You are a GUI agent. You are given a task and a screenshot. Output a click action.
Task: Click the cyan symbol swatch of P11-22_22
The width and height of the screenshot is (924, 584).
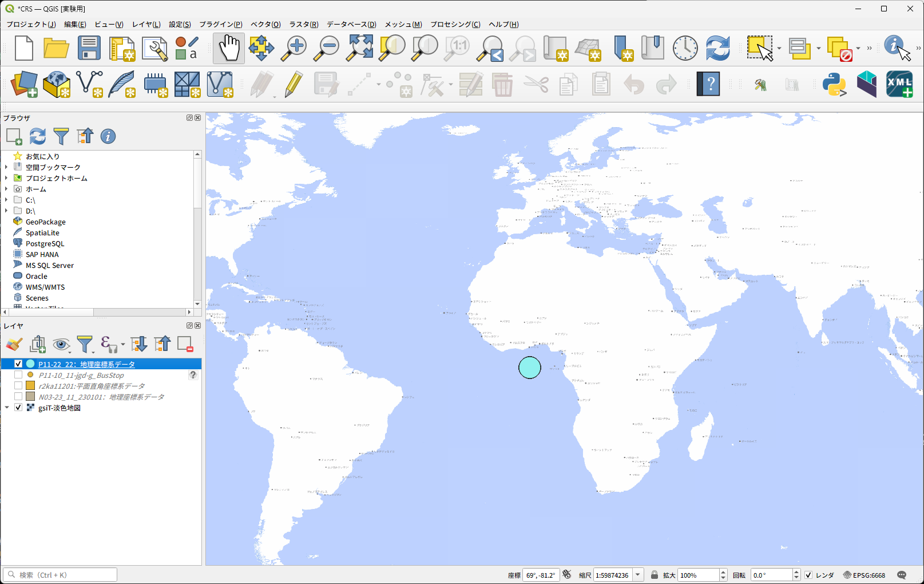tap(30, 364)
